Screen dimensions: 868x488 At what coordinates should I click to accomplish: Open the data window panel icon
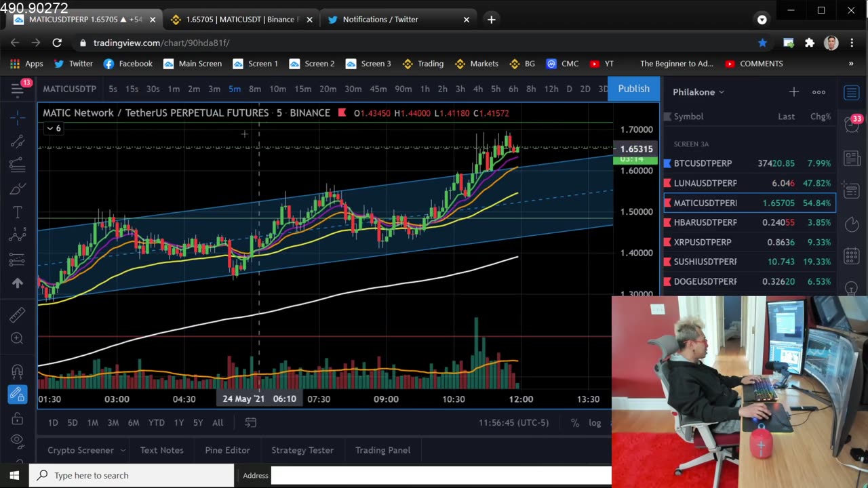(852, 190)
